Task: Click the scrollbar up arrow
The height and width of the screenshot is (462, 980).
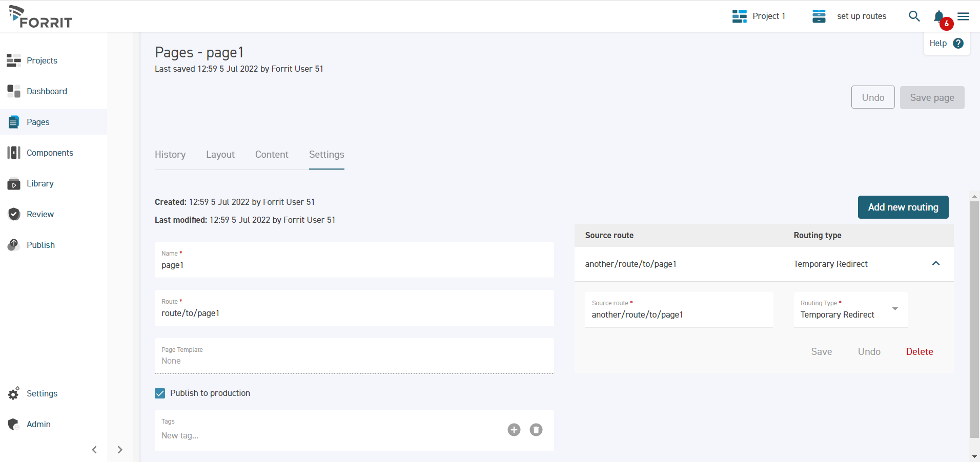Action: pos(974,196)
